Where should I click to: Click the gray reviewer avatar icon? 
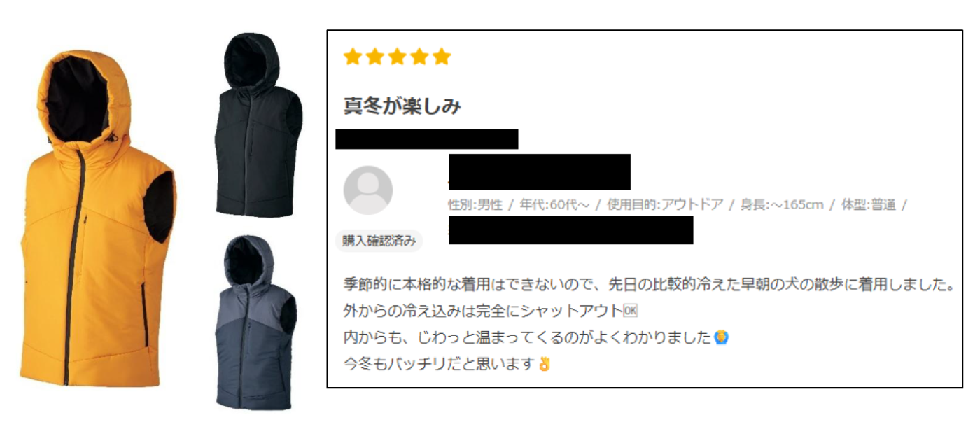point(368,190)
